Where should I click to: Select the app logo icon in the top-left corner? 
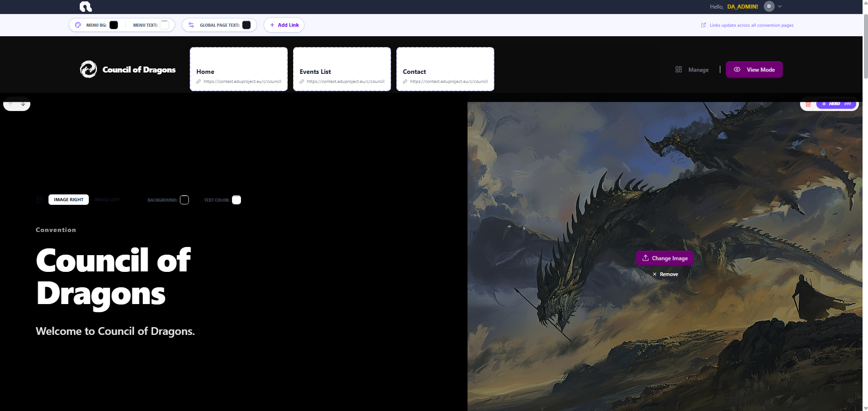point(85,7)
